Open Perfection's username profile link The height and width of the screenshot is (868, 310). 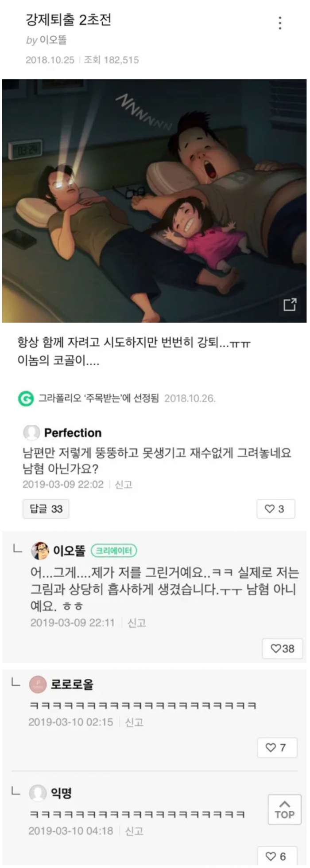[73, 433]
